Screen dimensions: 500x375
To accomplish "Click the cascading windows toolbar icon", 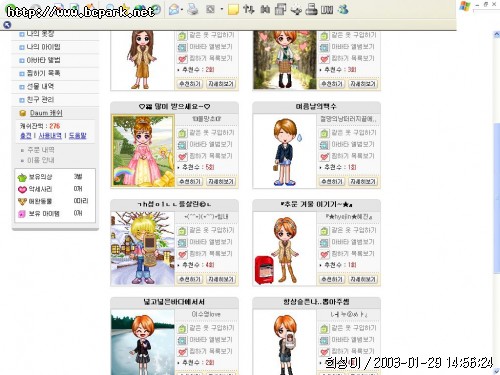I will (x=280, y=9).
